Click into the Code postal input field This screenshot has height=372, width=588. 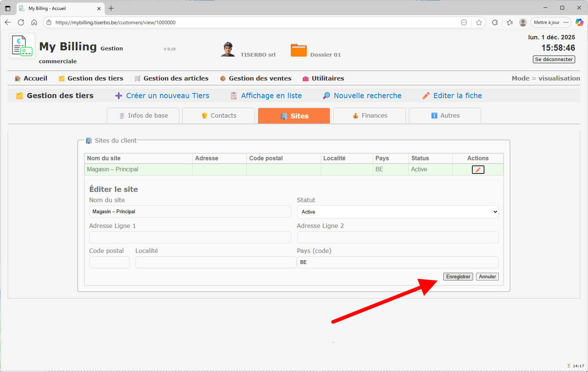point(109,262)
